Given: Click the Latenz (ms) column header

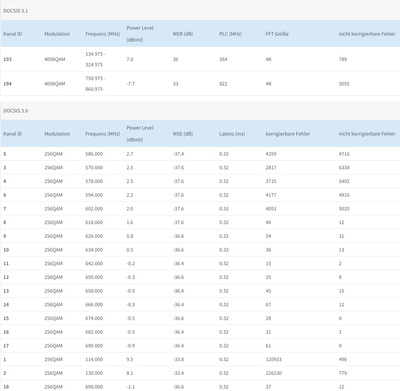Looking at the screenshot, I should 232,134.
